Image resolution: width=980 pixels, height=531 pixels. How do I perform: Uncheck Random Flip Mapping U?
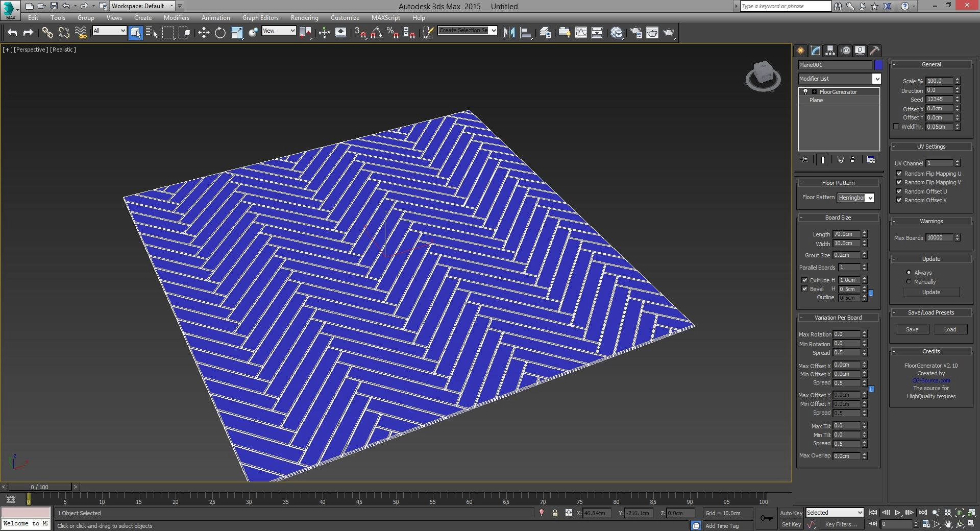pos(899,174)
